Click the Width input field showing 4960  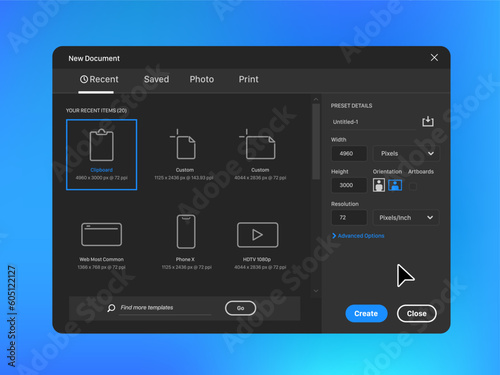349,154
